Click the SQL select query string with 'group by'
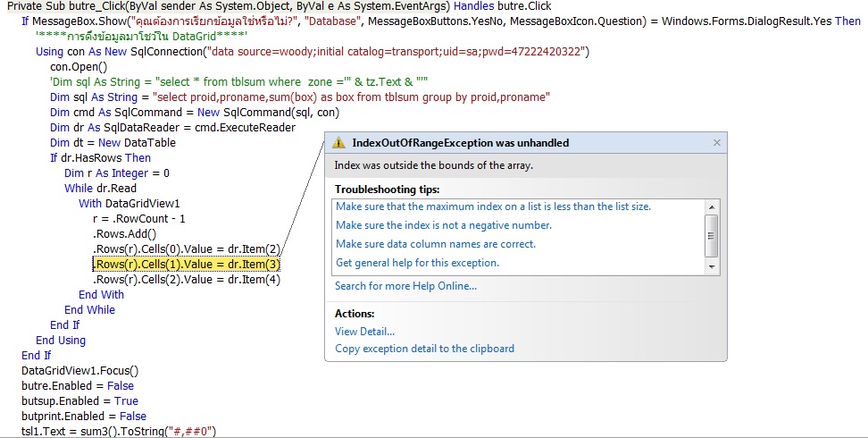Image resolution: width=868 pixels, height=438 pixels. coord(351,97)
